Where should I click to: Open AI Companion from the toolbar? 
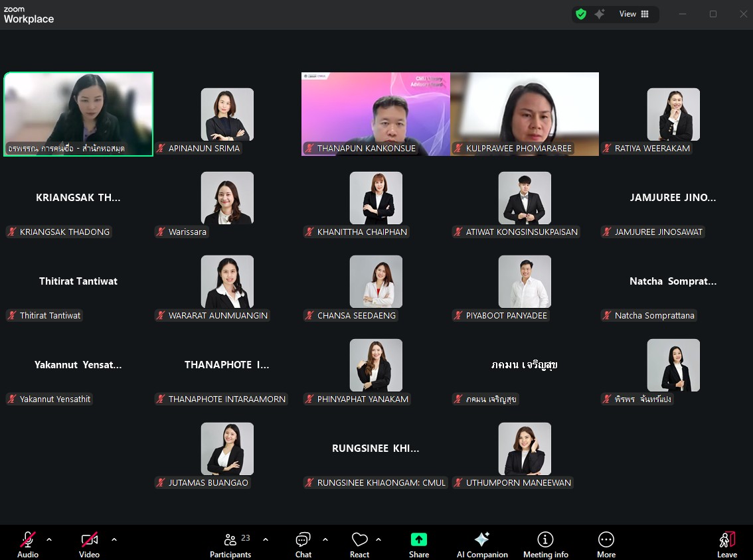(482, 544)
